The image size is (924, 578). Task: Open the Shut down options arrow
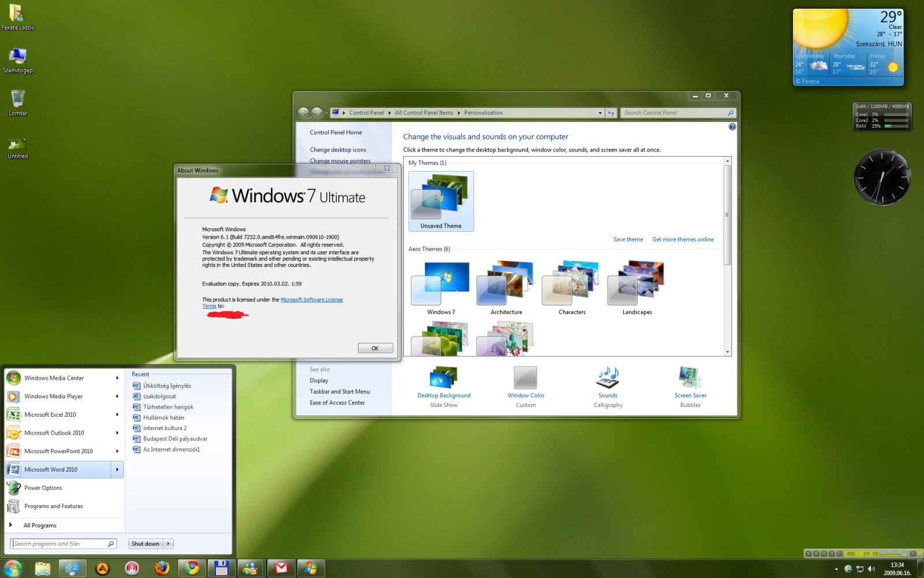click(x=169, y=544)
